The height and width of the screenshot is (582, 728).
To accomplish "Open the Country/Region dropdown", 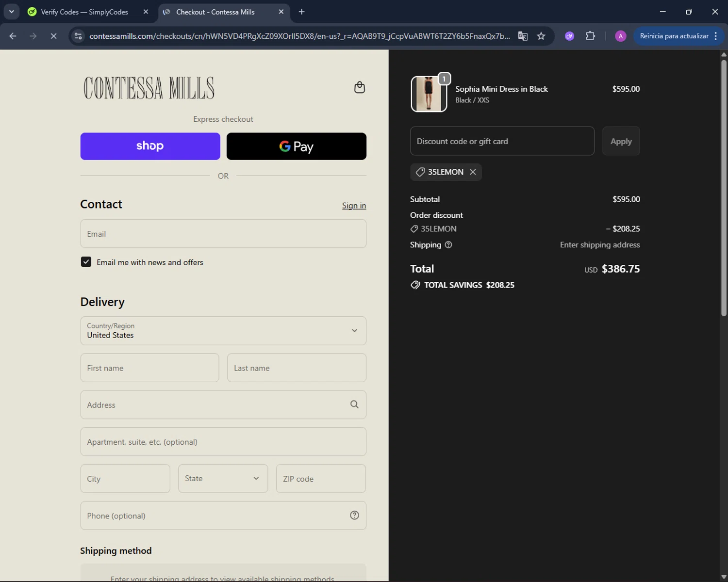I will point(223,331).
